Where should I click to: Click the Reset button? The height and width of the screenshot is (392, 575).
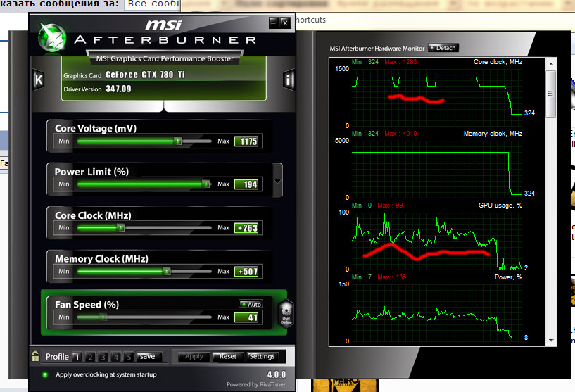click(227, 356)
